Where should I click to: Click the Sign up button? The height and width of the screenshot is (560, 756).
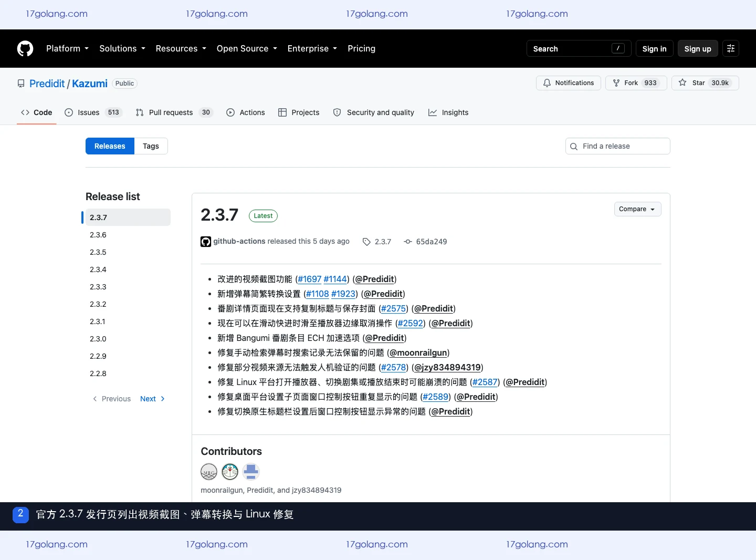point(698,48)
